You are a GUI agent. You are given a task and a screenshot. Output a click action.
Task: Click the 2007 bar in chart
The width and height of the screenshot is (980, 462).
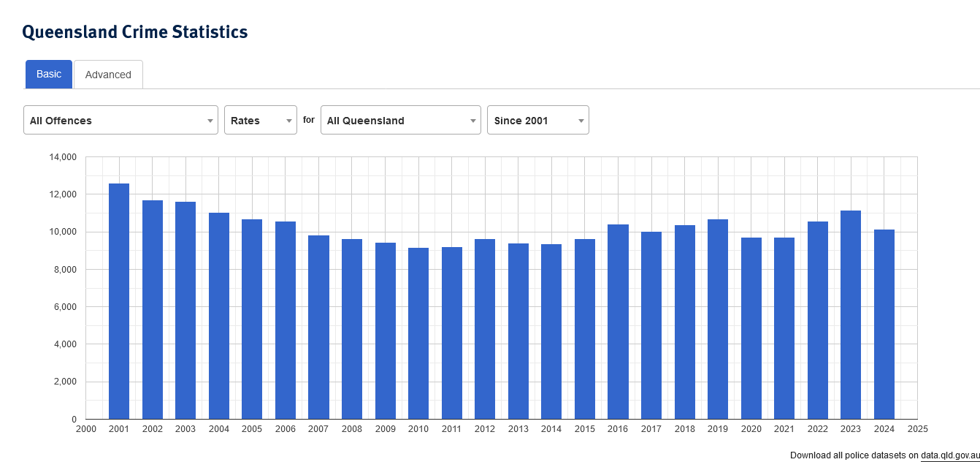(318, 327)
